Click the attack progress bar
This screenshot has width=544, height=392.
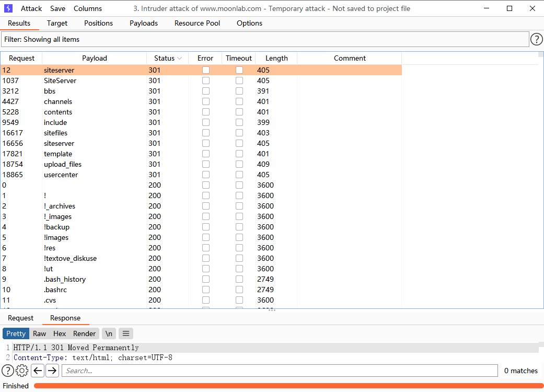point(288,386)
